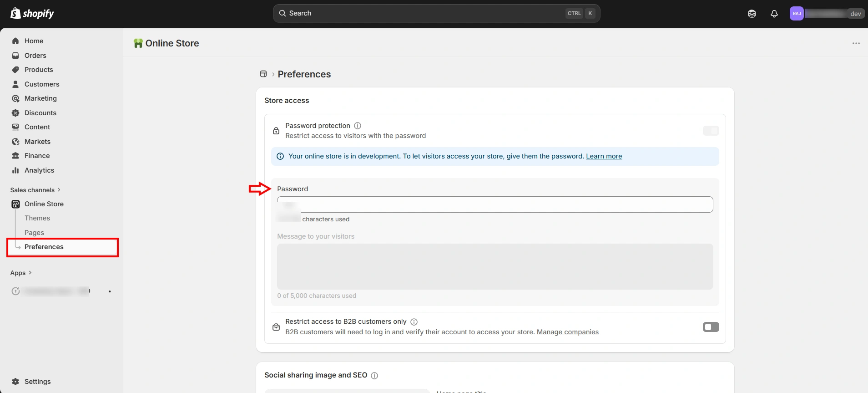Expand the Apps section
This screenshot has width=868, height=393.
click(x=21, y=273)
